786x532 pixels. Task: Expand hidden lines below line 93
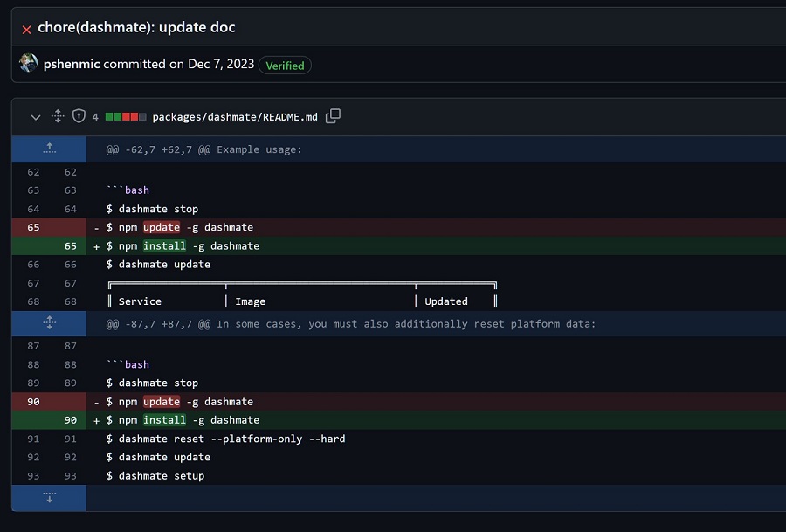point(49,498)
